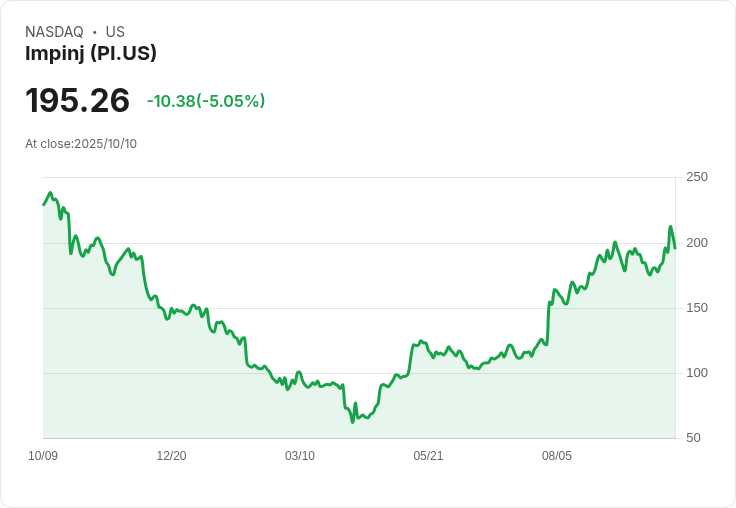736x508 pixels.
Task: Click the 195.26 current price
Action: 77,101
